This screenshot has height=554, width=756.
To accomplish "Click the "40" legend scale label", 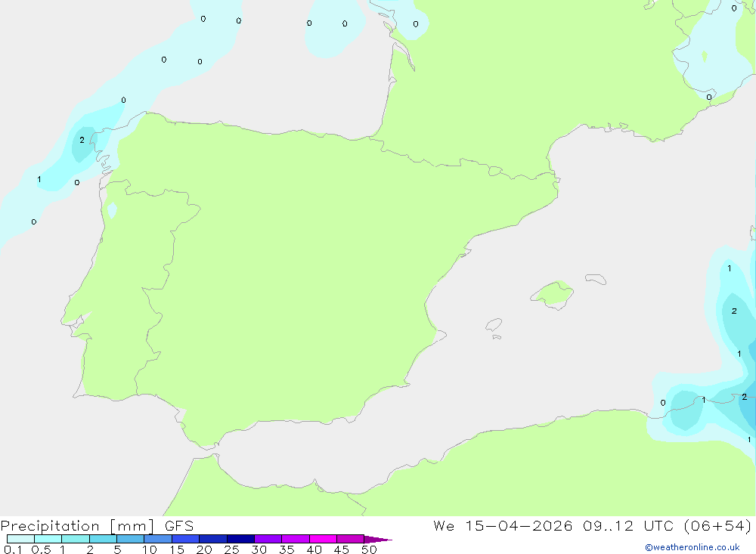I will click(314, 549).
